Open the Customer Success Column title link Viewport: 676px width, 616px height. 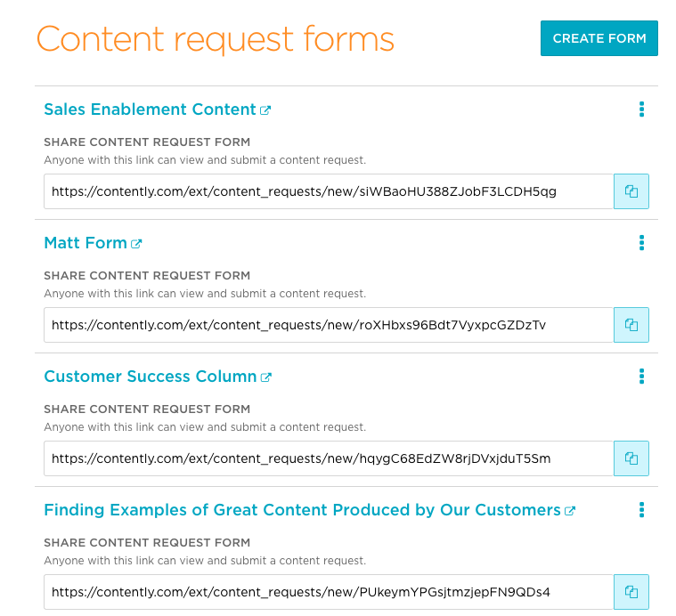[x=150, y=377]
